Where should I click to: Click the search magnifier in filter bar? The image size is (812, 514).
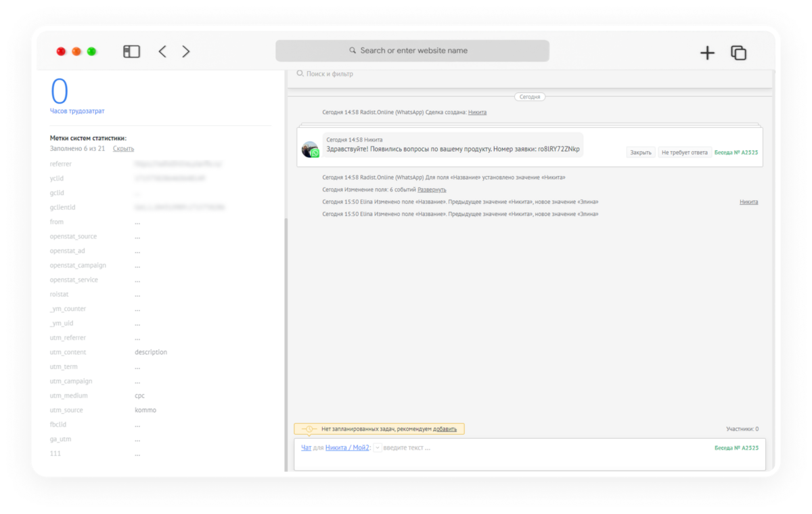(300, 73)
